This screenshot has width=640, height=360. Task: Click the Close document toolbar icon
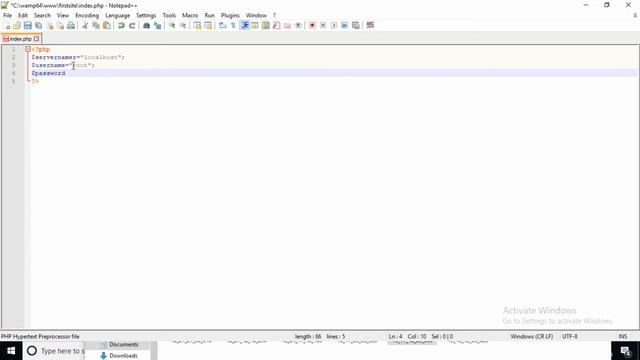click(x=49, y=25)
